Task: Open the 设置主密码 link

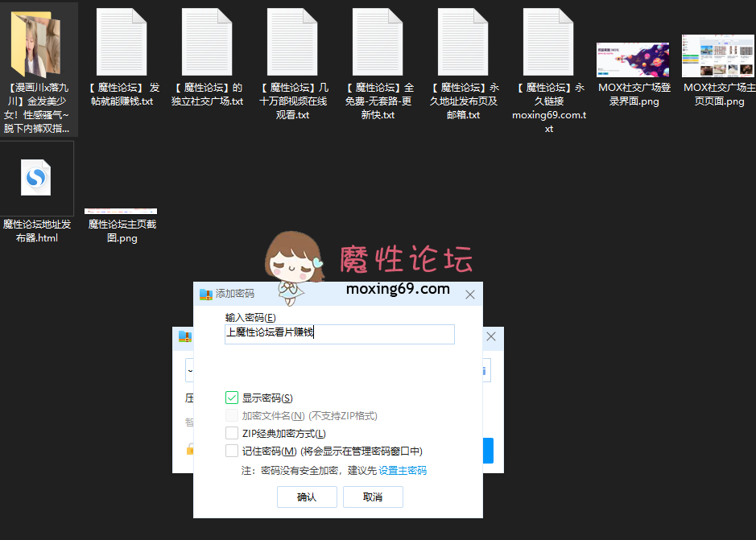Action: (403, 471)
